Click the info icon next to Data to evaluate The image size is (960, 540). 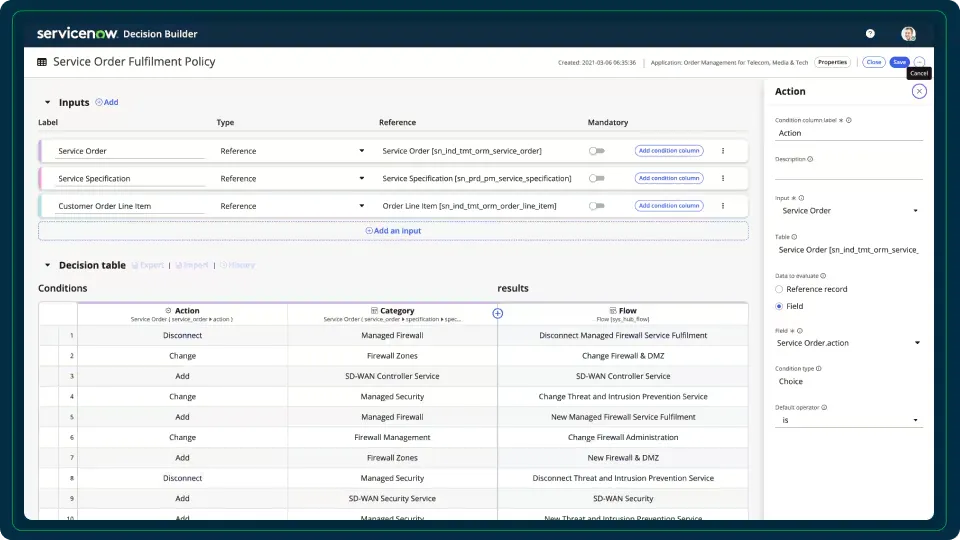click(823, 276)
